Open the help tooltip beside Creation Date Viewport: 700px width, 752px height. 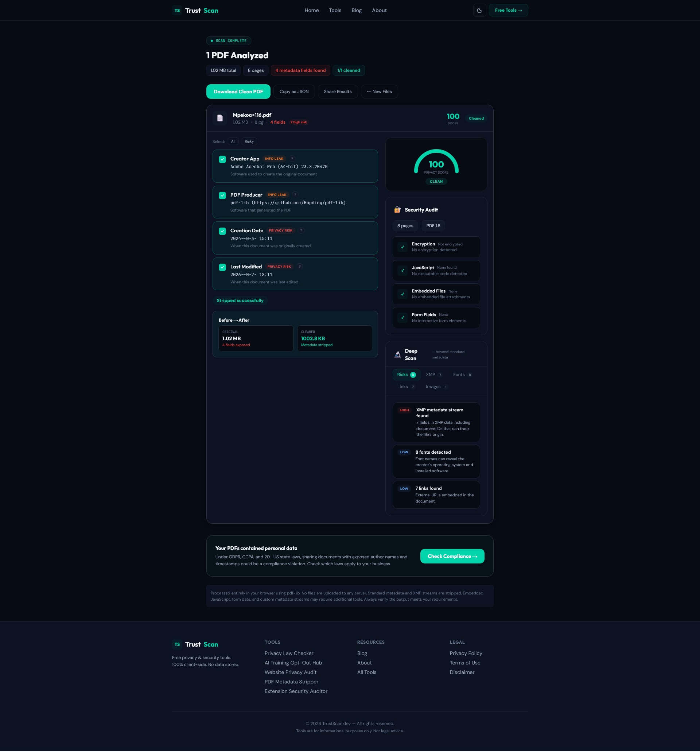click(x=301, y=230)
